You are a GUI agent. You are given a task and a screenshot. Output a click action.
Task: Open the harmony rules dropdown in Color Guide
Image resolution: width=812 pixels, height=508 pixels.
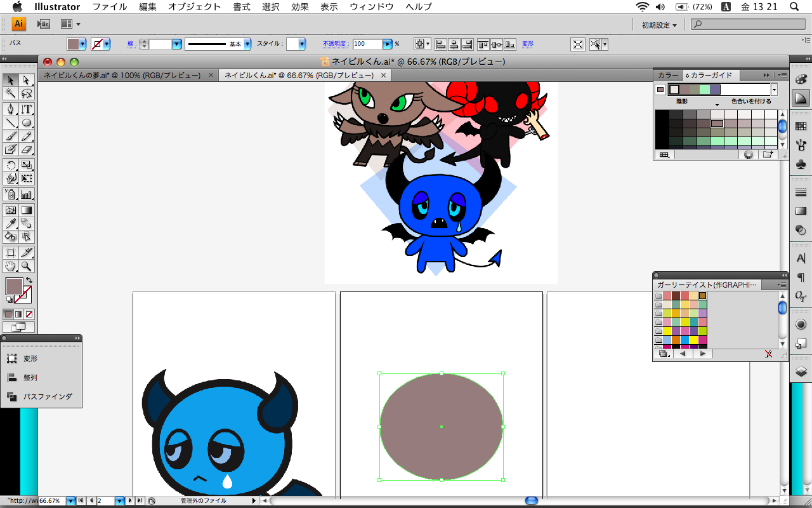(x=774, y=90)
